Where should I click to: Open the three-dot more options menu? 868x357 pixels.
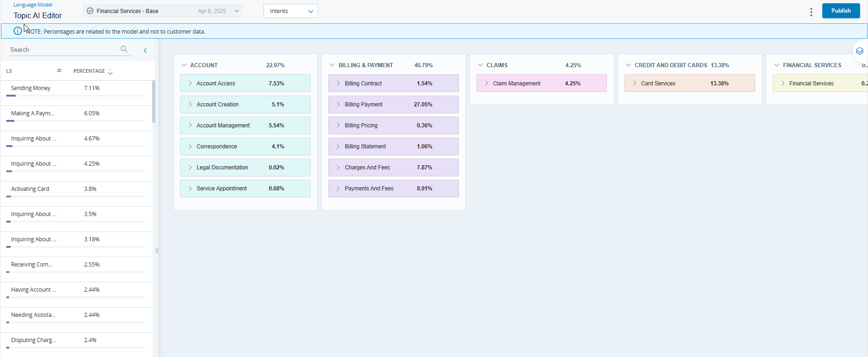coord(811,12)
